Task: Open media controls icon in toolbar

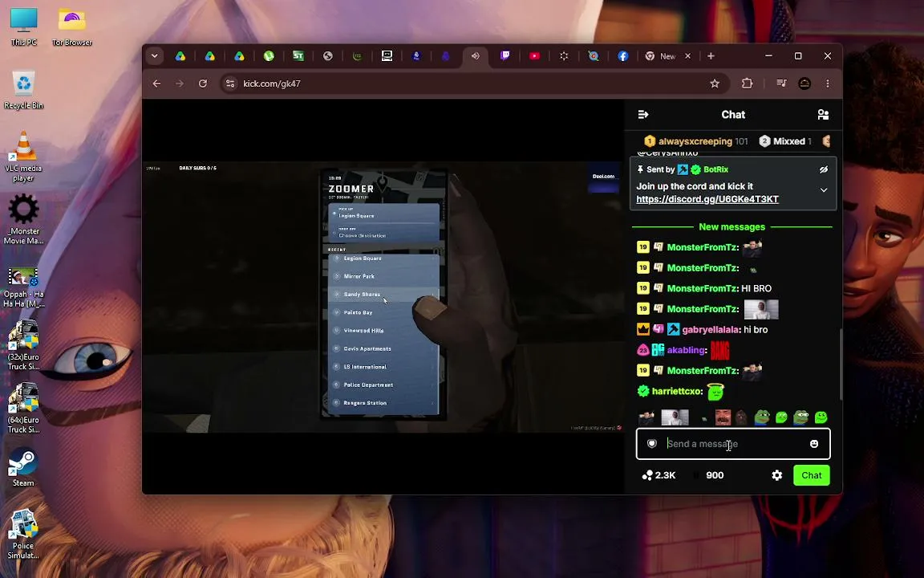Action: [x=781, y=83]
